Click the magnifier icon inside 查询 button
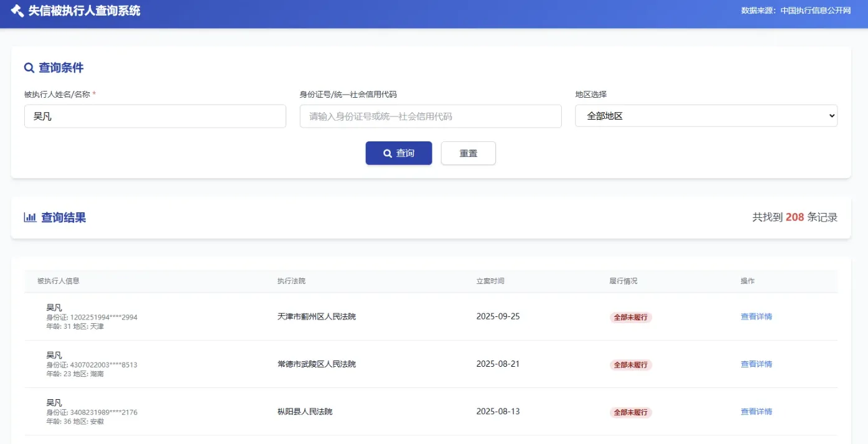This screenshot has height=444, width=868. point(386,153)
